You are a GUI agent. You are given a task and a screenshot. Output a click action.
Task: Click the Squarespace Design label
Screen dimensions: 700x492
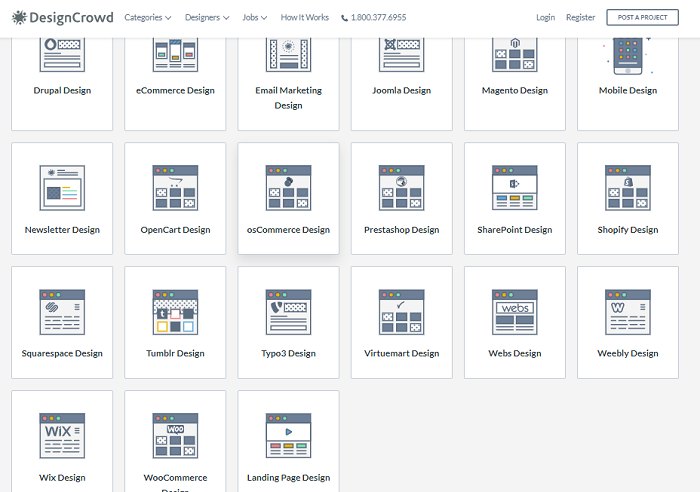click(62, 353)
